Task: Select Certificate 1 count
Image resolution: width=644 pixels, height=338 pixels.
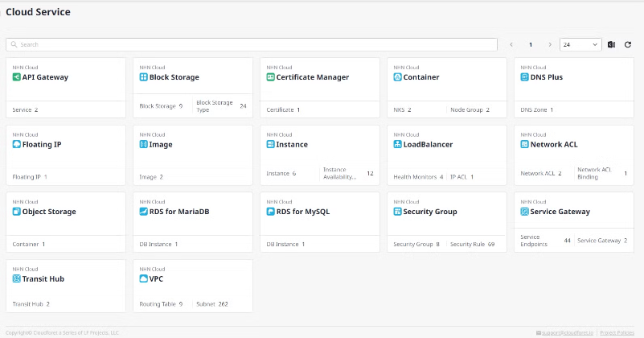Action: [x=283, y=109]
